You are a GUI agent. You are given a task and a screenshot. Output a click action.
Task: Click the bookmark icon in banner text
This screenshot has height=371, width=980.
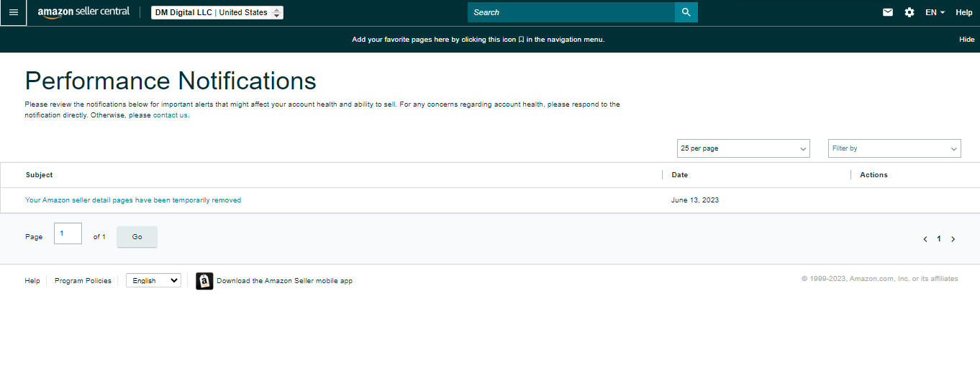(x=521, y=40)
